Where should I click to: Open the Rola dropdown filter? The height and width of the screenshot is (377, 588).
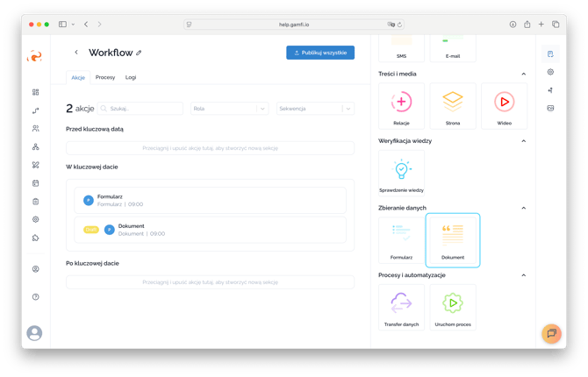click(x=230, y=109)
